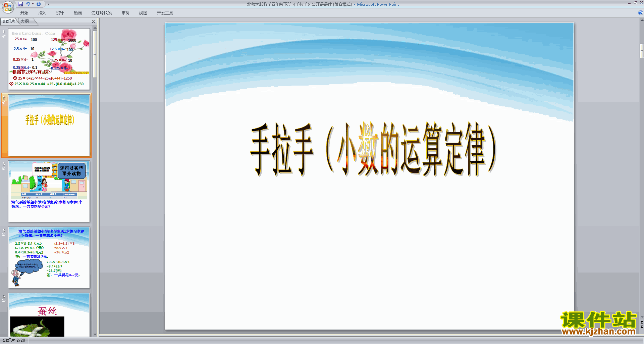Open the 动画 ribbon tab
This screenshot has height=344, width=644.
point(77,13)
